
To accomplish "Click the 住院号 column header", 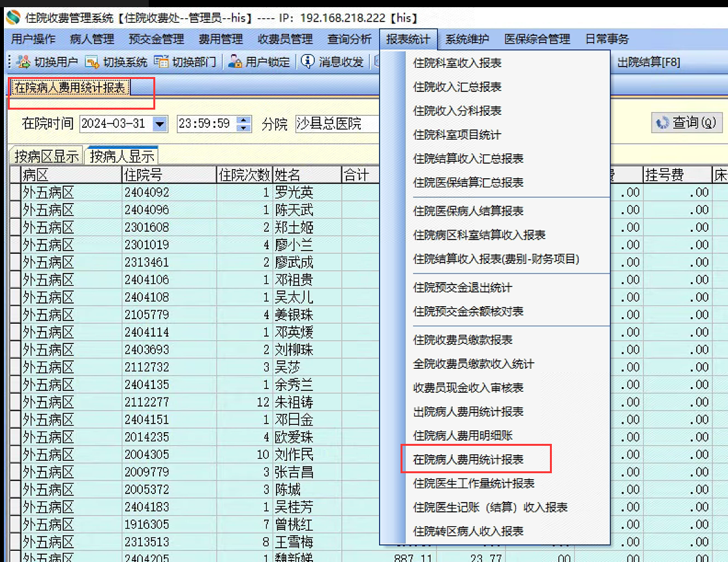I will [169, 175].
